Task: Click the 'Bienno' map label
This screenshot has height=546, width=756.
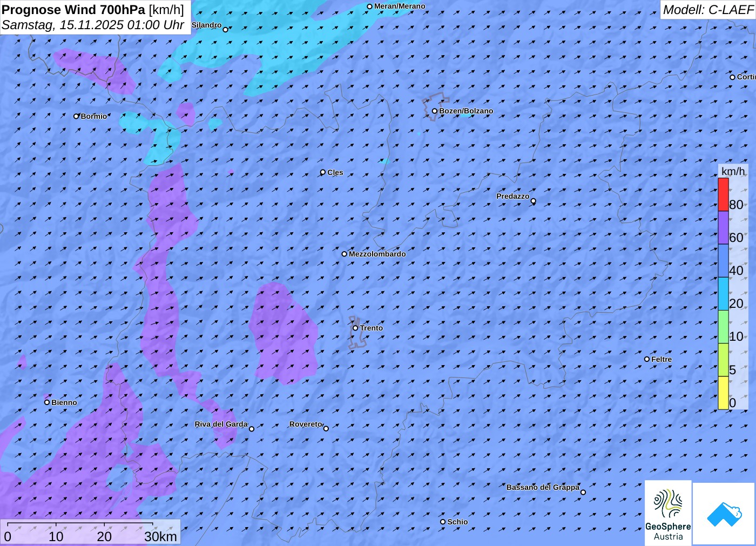Action: pos(64,402)
